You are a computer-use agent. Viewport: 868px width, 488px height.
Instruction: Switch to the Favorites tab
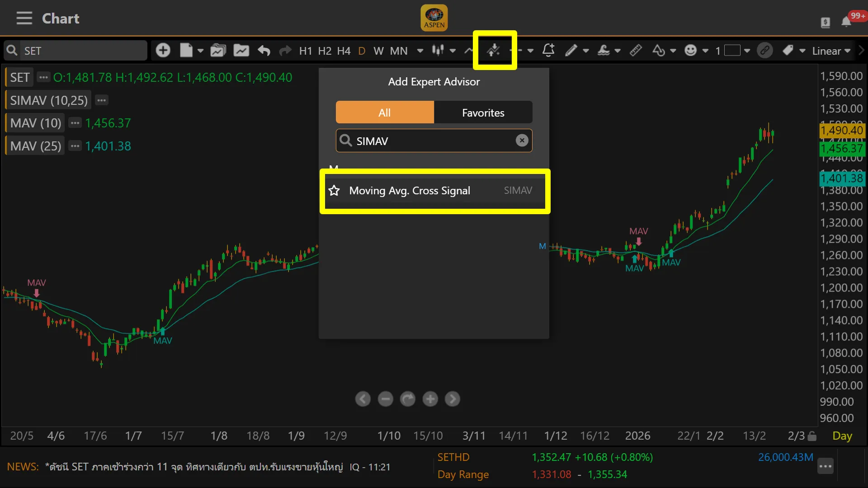(483, 113)
